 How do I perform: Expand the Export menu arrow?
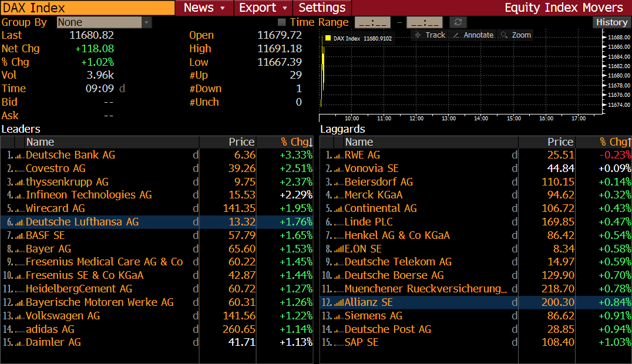[285, 8]
